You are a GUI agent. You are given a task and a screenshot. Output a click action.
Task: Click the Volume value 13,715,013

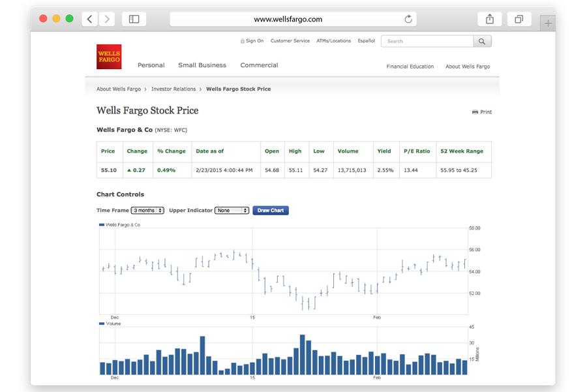[x=352, y=170]
